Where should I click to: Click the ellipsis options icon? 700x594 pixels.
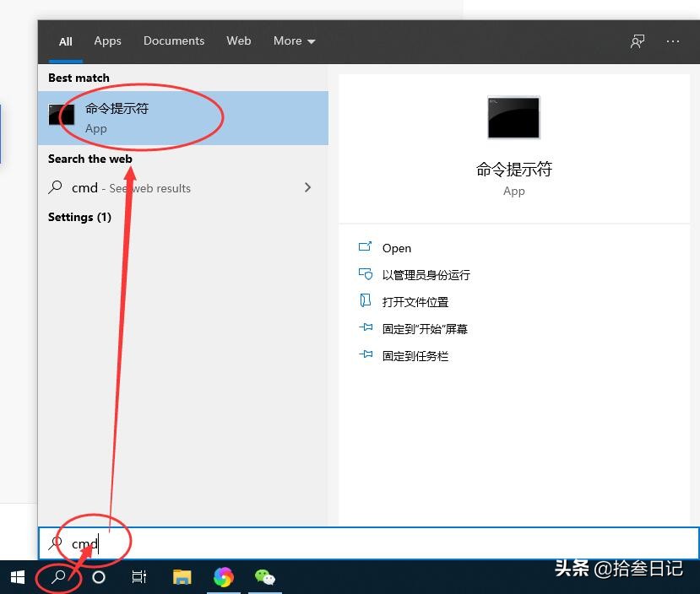672,40
